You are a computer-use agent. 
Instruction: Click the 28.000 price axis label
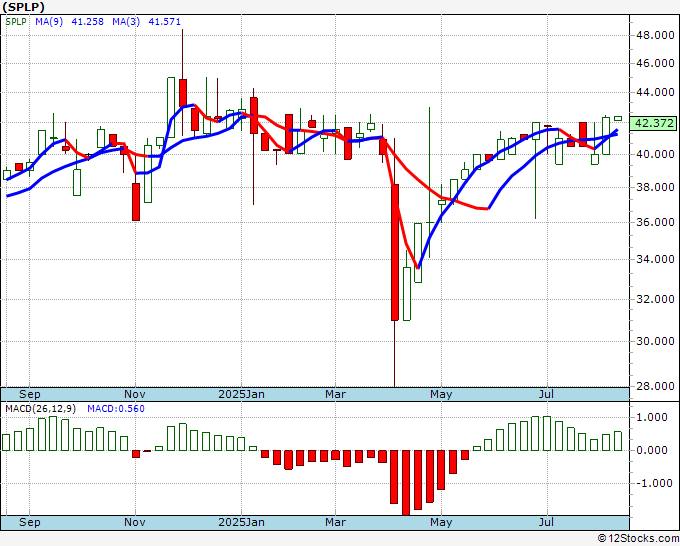click(655, 386)
